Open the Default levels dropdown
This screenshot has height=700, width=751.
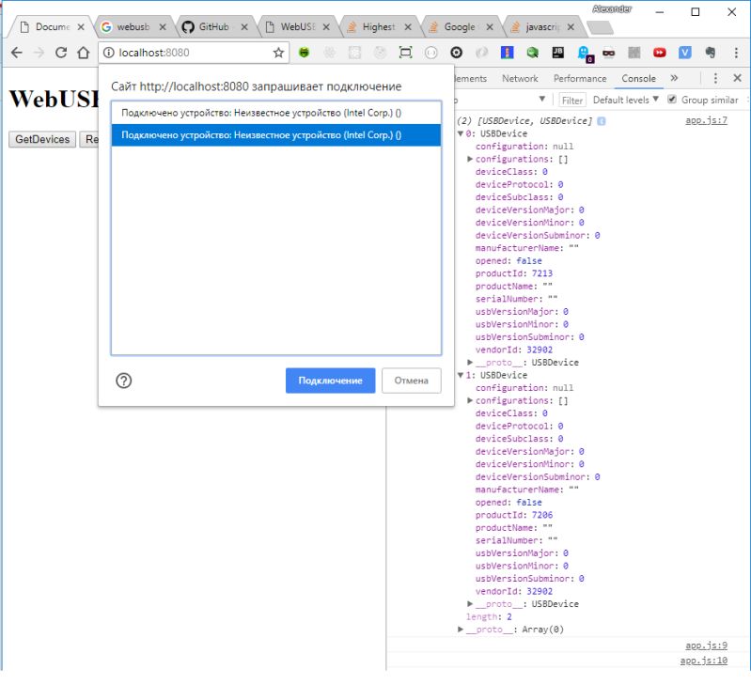point(626,100)
